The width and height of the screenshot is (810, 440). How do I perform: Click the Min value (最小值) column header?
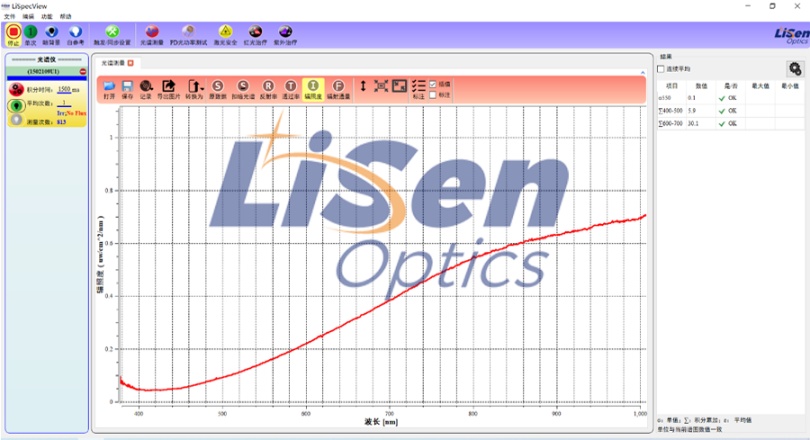pyautogui.click(x=789, y=86)
